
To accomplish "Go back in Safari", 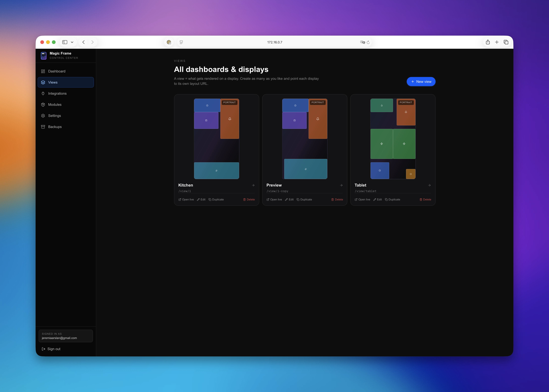I will point(84,42).
